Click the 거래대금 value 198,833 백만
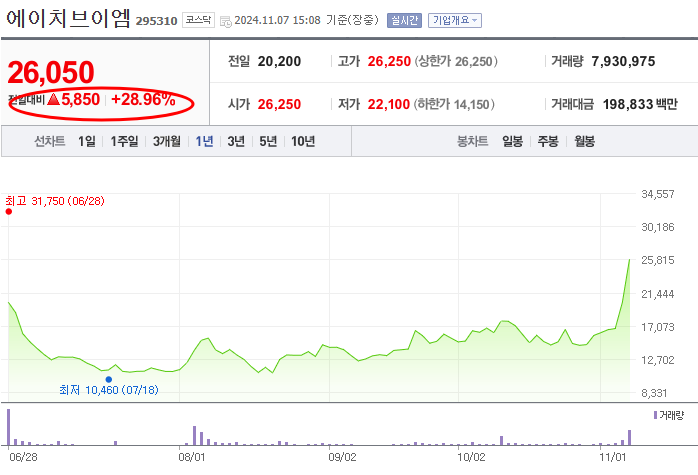Screen dimensions: 698x475 [x=640, y=105]
